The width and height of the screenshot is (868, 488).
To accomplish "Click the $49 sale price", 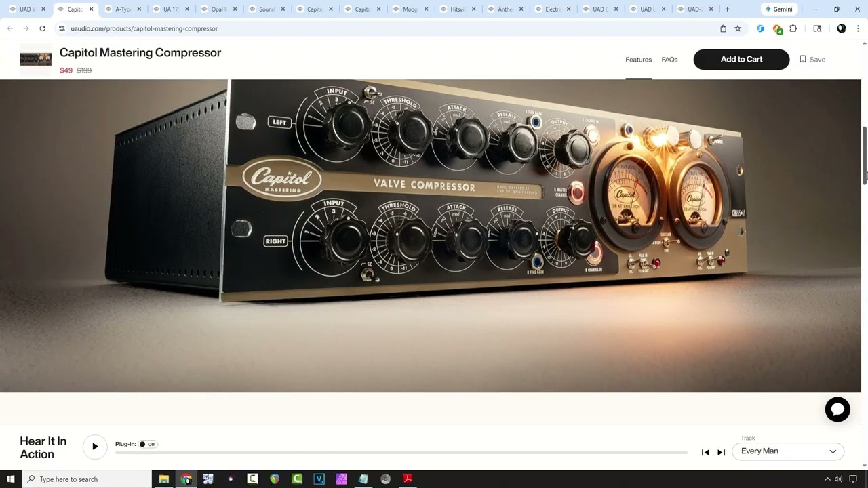I will coord(66,70).
